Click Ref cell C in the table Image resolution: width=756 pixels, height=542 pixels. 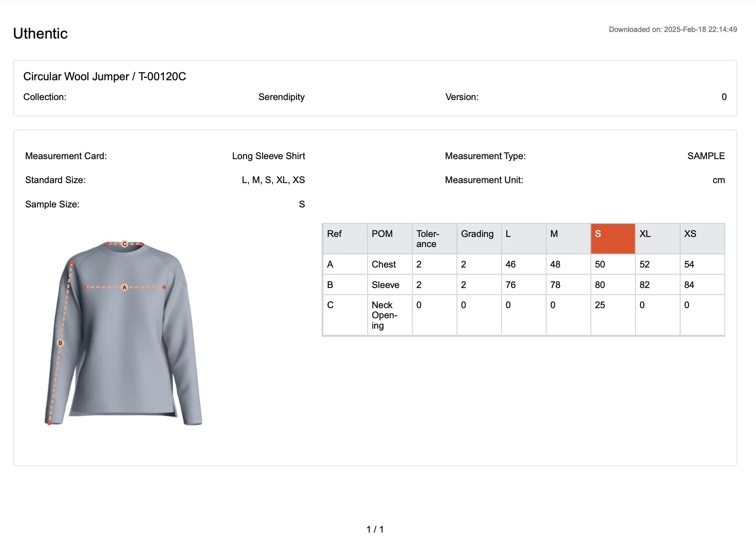click(345, 315)
